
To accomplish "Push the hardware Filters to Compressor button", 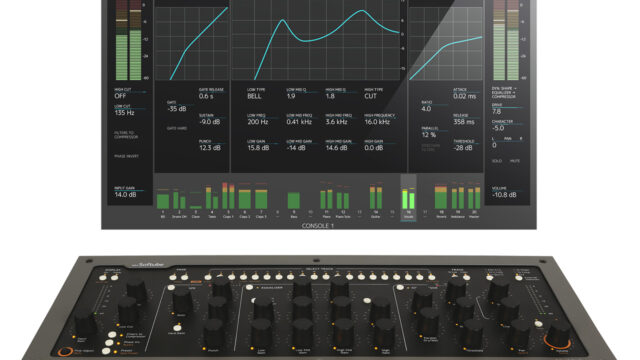I will [x=112, y=335].
